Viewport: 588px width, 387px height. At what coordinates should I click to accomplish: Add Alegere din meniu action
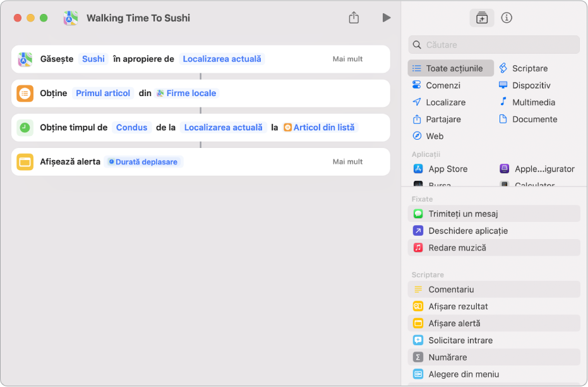coord(494,374)
